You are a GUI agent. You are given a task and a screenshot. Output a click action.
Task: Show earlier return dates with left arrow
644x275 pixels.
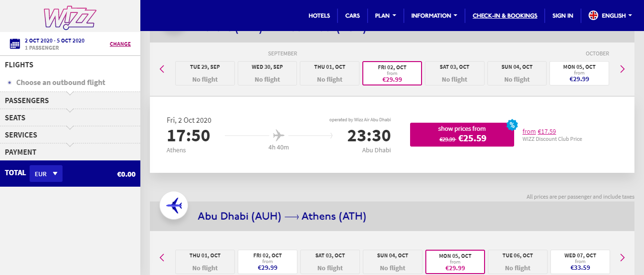(162, 258)
